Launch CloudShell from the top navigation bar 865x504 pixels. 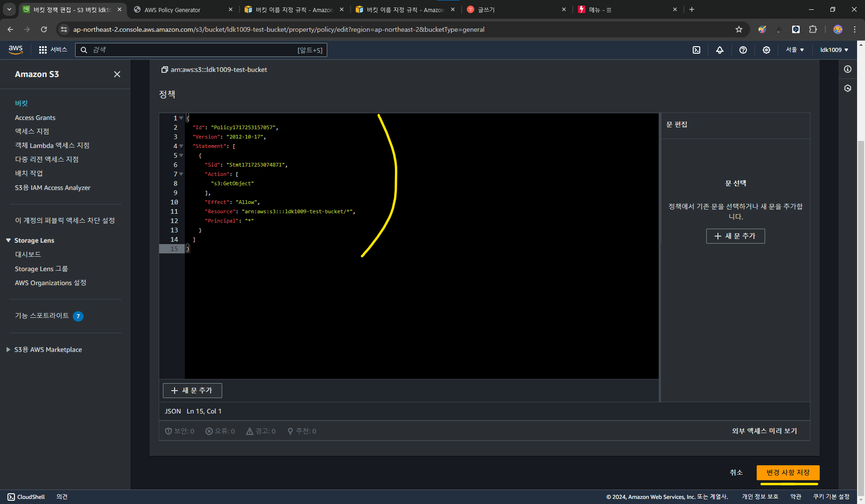point(696,50)
